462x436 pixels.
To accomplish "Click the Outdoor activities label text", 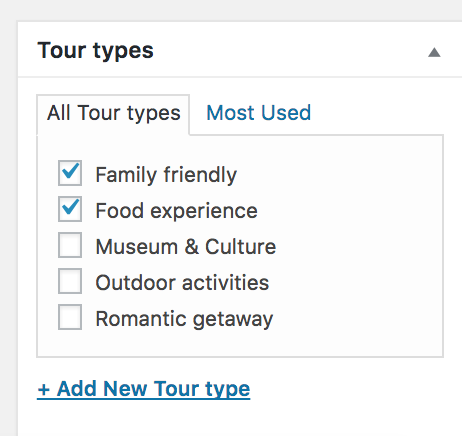I will coord(182,283).
